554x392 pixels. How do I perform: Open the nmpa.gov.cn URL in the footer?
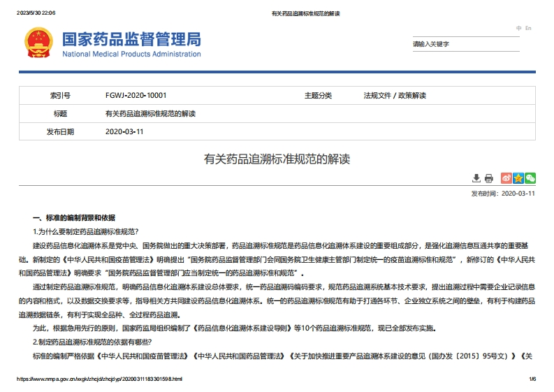(x=99, y=379)
